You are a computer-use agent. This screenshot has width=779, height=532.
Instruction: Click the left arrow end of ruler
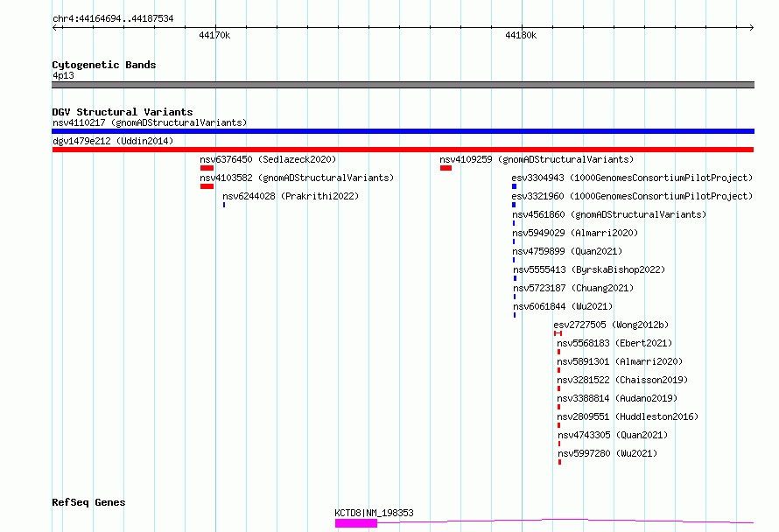[54, 27]
